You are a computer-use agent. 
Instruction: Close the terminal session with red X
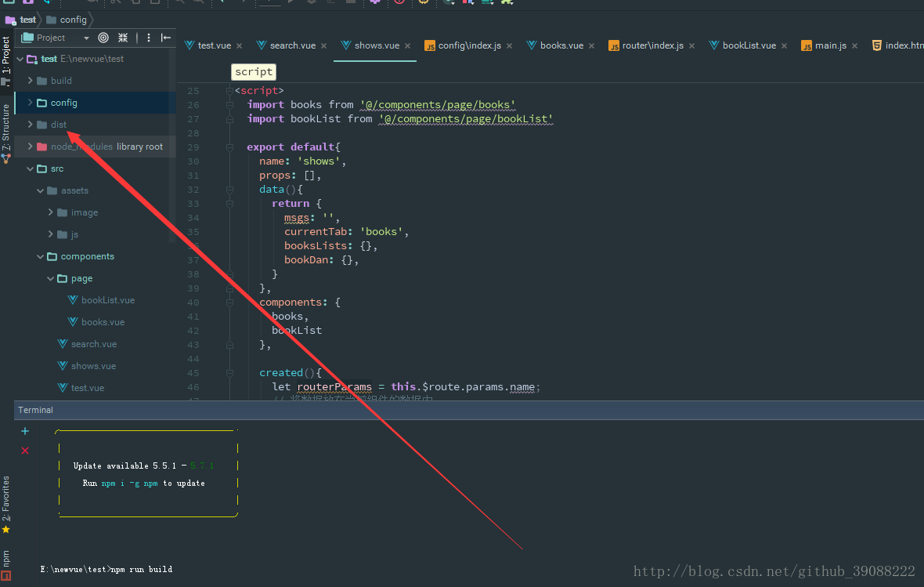(x=25, y=451)
